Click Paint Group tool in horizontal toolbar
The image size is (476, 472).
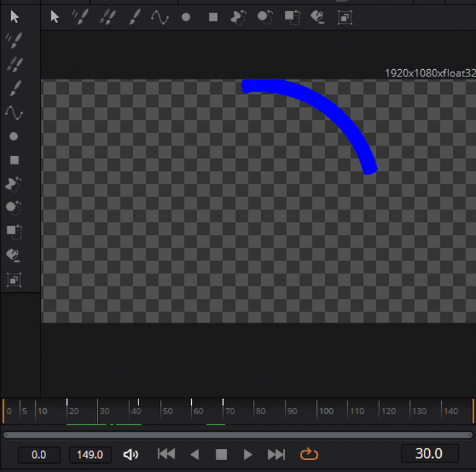point(345,18)
